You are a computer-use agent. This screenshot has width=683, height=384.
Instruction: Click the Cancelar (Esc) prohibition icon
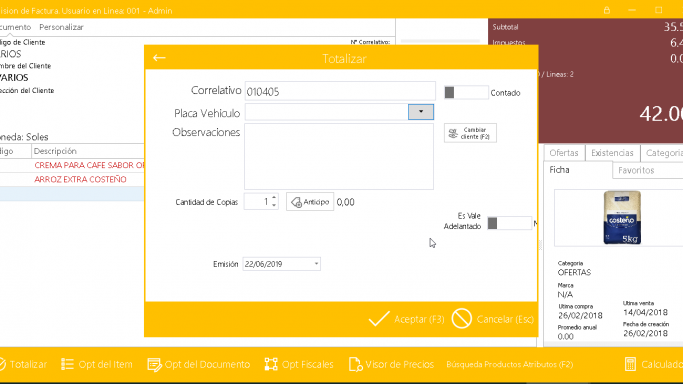tap(462, 319)
